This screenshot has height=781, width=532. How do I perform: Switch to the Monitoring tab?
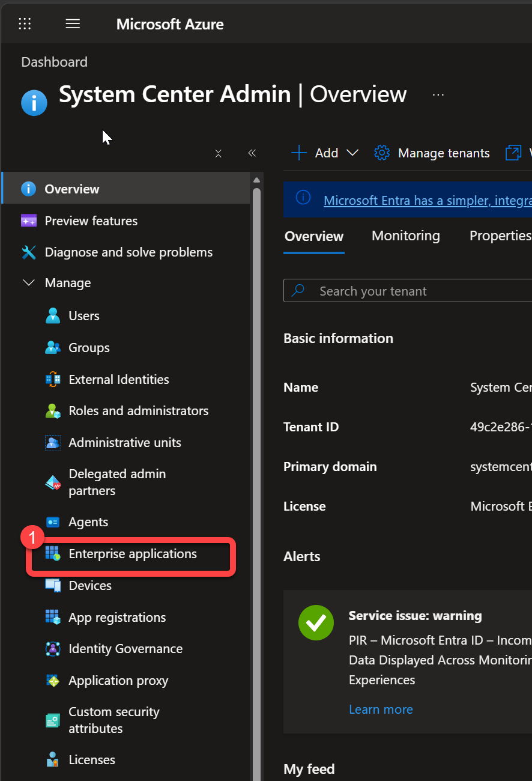406,236
